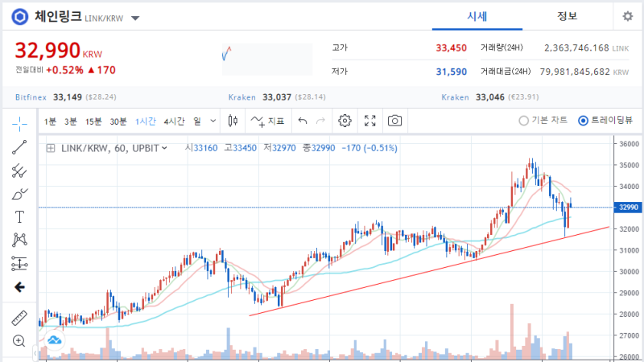Viewport: 644px width, 362px height.
Task: Select the trend line drawing tool
Action: (x=19, y=147)
